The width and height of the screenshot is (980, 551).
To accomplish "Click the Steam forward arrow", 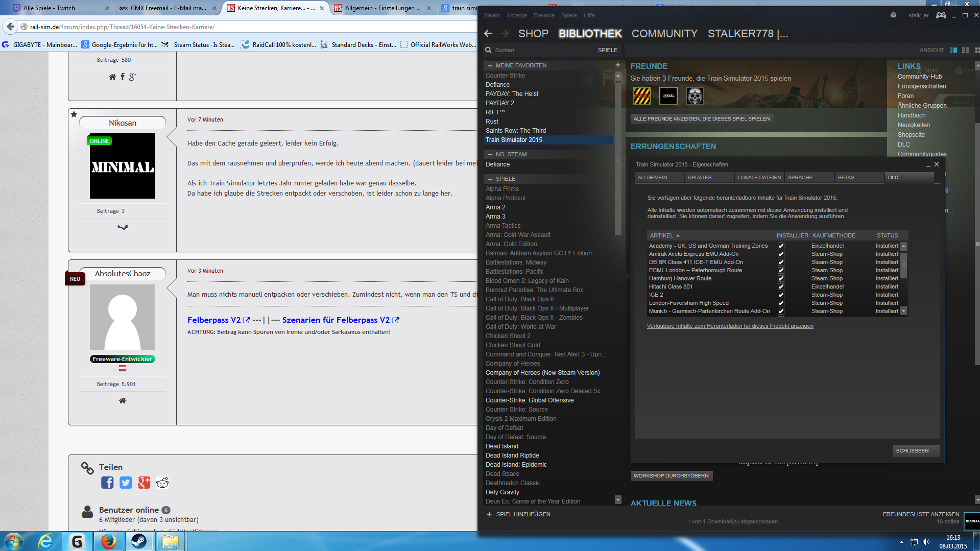I will point(505,34).
